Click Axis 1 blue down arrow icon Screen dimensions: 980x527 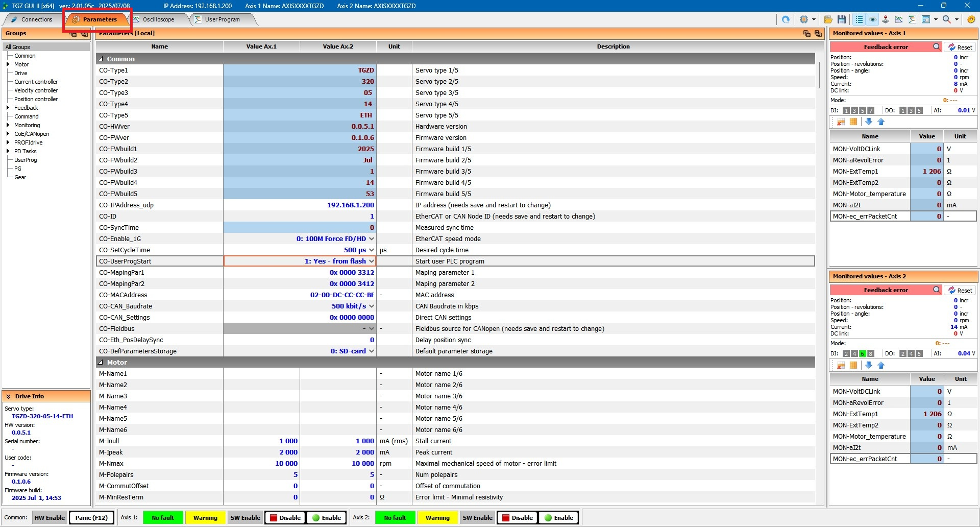pyautogui.click(x=869, y=122)
